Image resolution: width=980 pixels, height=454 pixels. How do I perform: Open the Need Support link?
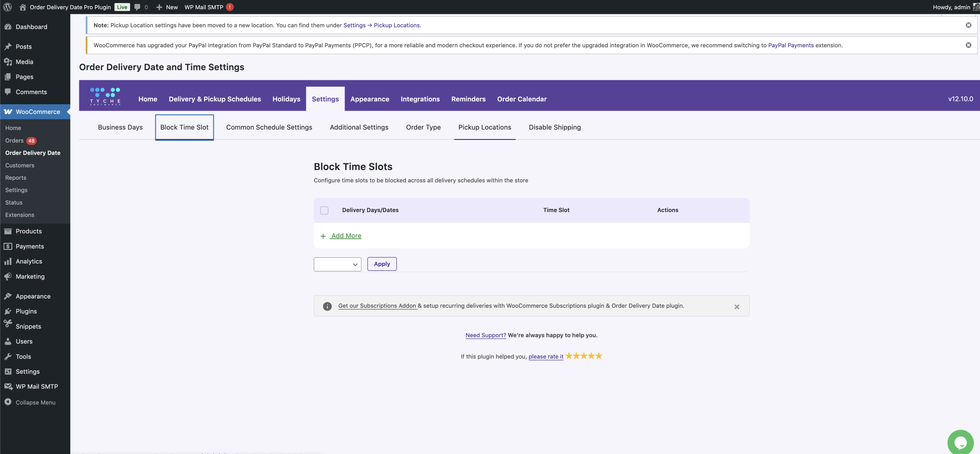486,335
